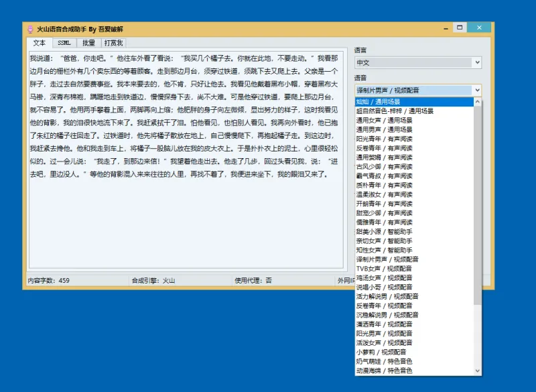Click the 合成引擎: 火山 status item
Image resolution: width=536 pixels, height=392 pixels.
[154, 280]
